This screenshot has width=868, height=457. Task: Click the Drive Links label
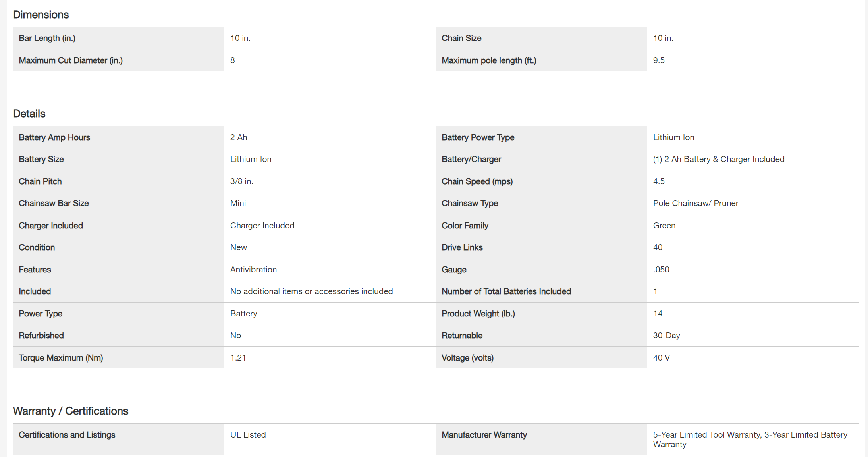pyautogui.click(x=462, y=247)
